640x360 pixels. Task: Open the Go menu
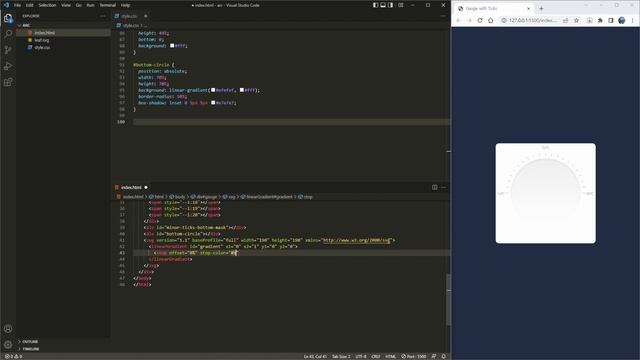(x=78, y=5)
